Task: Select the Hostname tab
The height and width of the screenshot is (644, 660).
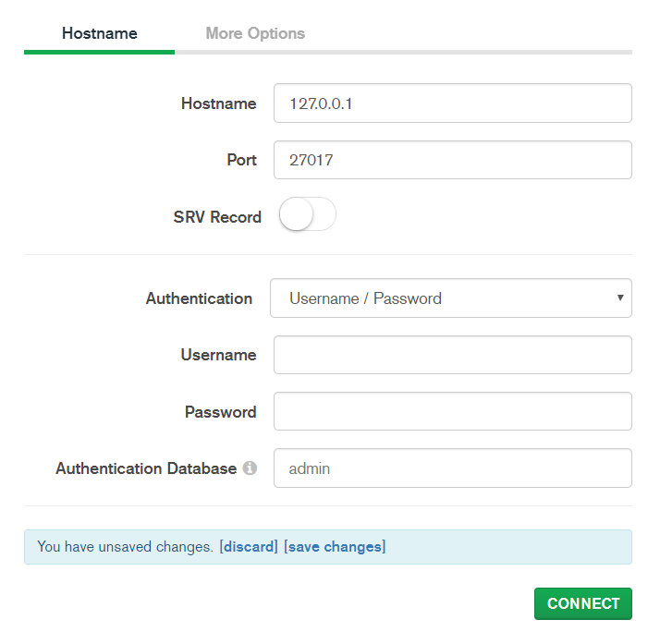Action: (x=99, y=33)
